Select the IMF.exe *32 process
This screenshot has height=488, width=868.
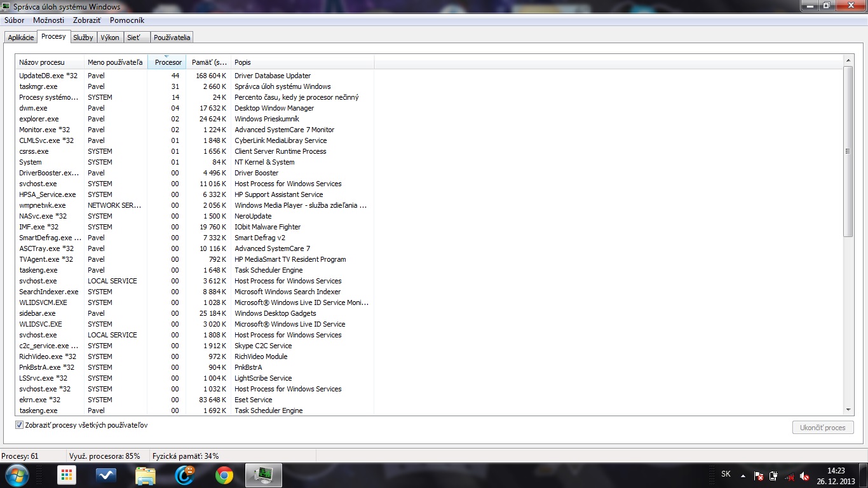[x=195, y=227]
